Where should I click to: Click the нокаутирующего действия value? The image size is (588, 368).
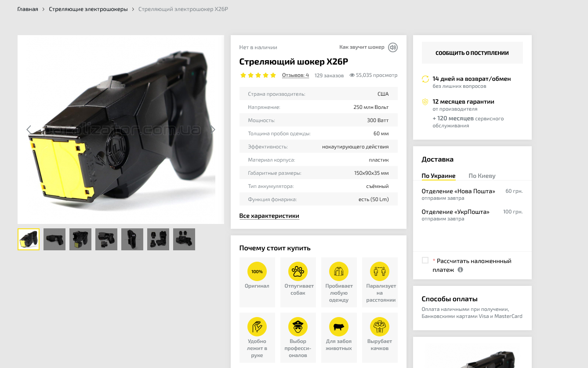(x=356, y=147)
